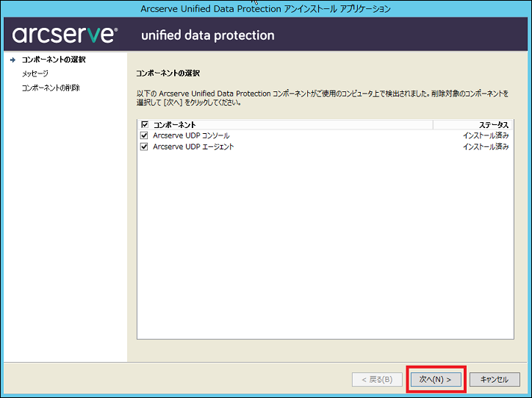Click インストール済み status for UDP エージェント

tap(486, 146)
